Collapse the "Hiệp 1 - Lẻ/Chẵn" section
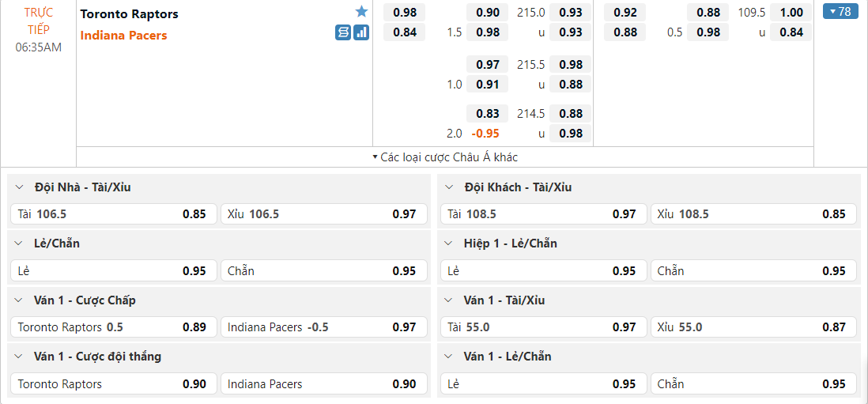This screenshot has height=404, width=868. coord(450,244)
